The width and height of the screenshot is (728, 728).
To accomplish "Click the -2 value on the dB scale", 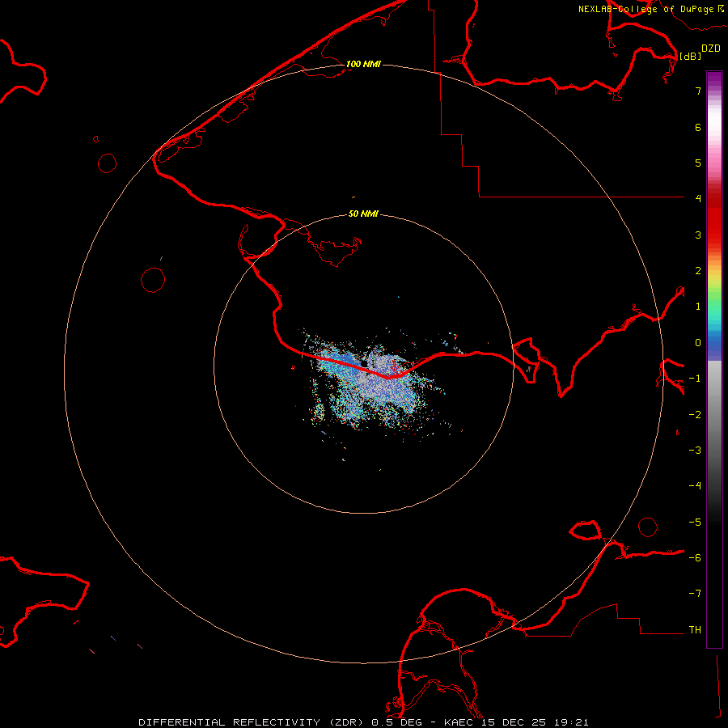I will 695,414.
